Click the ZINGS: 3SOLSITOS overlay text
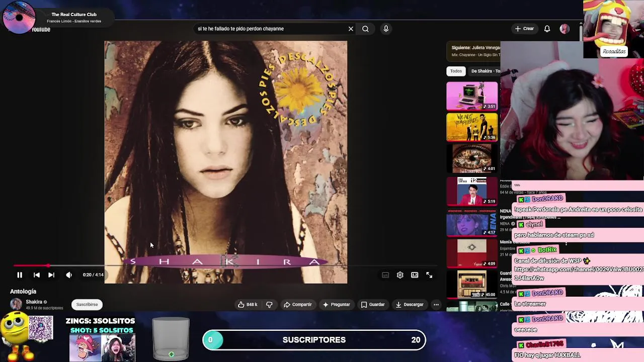Image resolution: width=644 pixels, height=362 pixels. [x=100, y=321]
